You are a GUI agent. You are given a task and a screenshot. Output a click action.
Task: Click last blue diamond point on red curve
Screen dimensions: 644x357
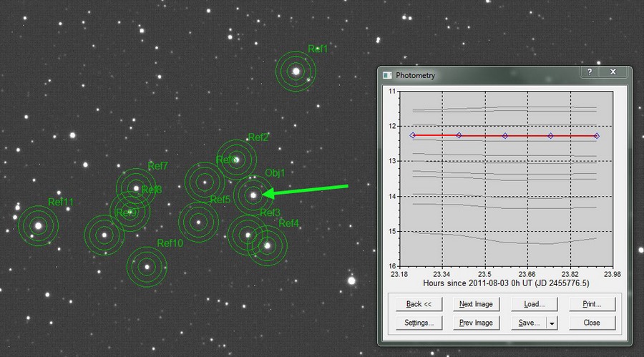coord(597,135)
